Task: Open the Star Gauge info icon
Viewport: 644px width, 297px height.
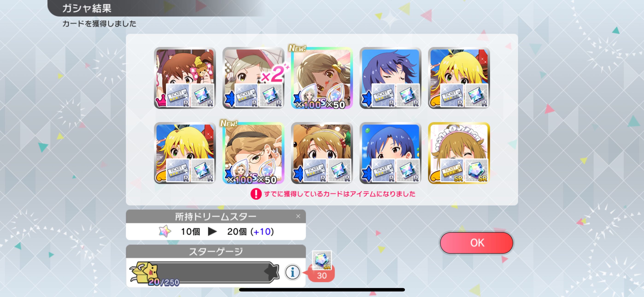Action: (x=292, y=272)
